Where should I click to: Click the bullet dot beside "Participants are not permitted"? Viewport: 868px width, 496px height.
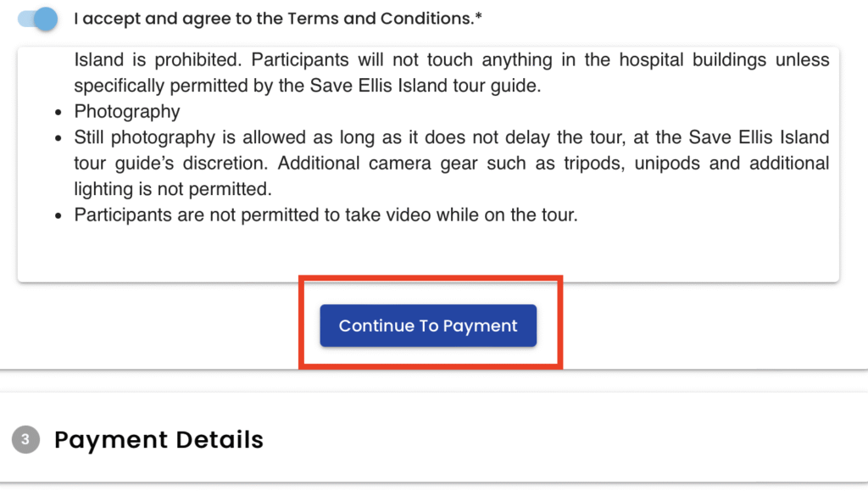coord(58,216)
